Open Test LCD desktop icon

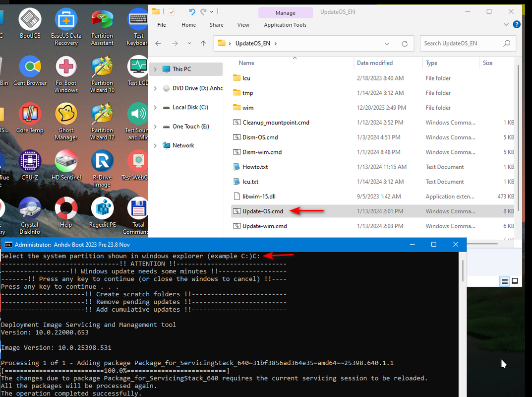pyautogui.click(x=138, y=71)
